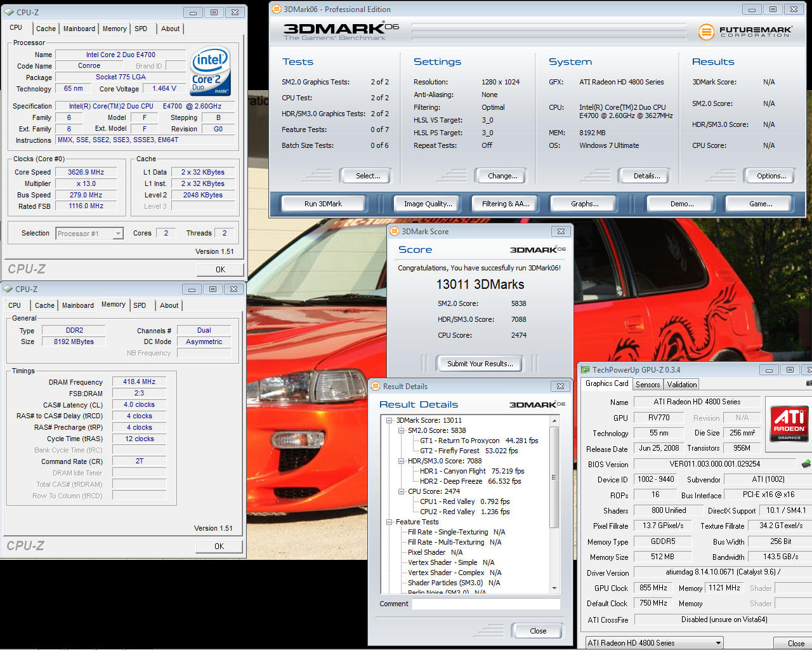Switch to the Sensors tab in GPU-Z
This screenshot has width=812, height=650.
648,385
